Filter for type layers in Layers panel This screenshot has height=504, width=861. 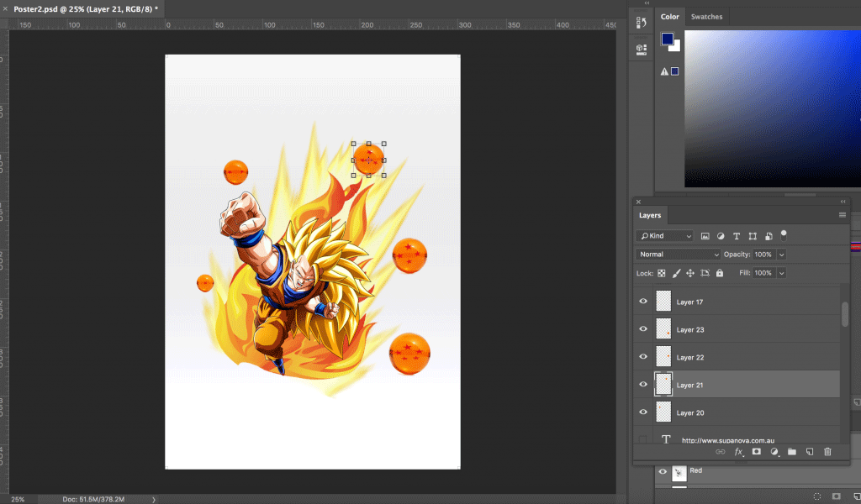coord(737,236)
